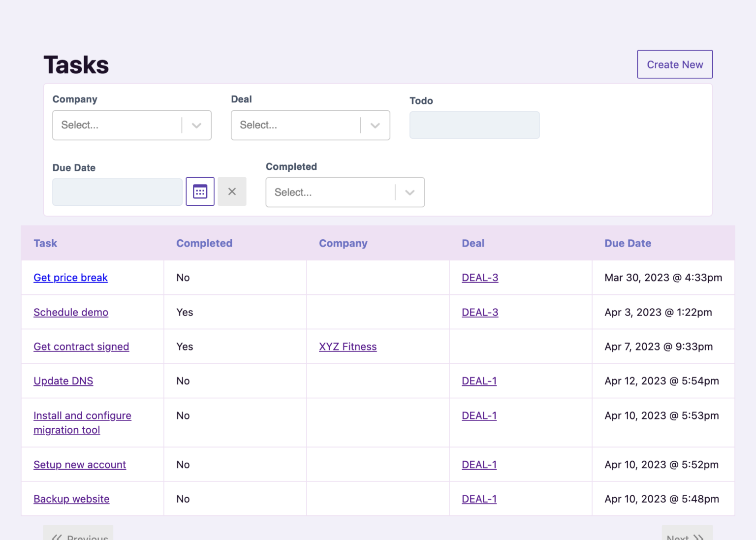756x540 pixels.
Task: Open the DEAL-3 deal from Get price break row
Action: [x=479, y=277]
